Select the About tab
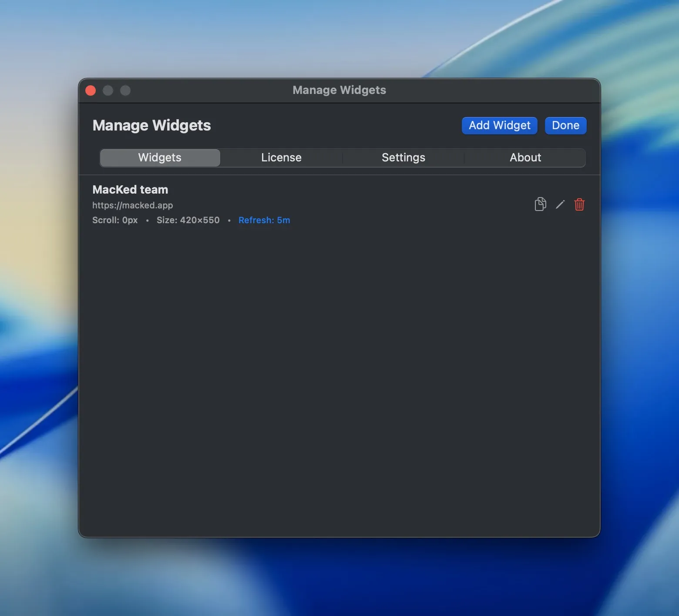 [525, 157]
